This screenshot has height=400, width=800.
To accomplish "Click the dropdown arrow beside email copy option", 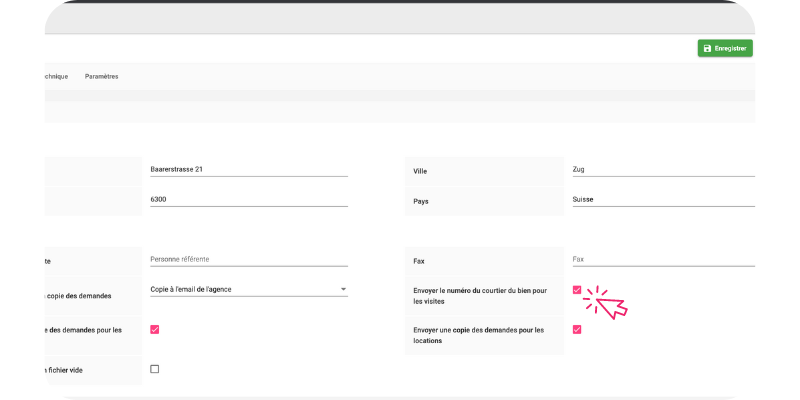I will coord(343,290).
